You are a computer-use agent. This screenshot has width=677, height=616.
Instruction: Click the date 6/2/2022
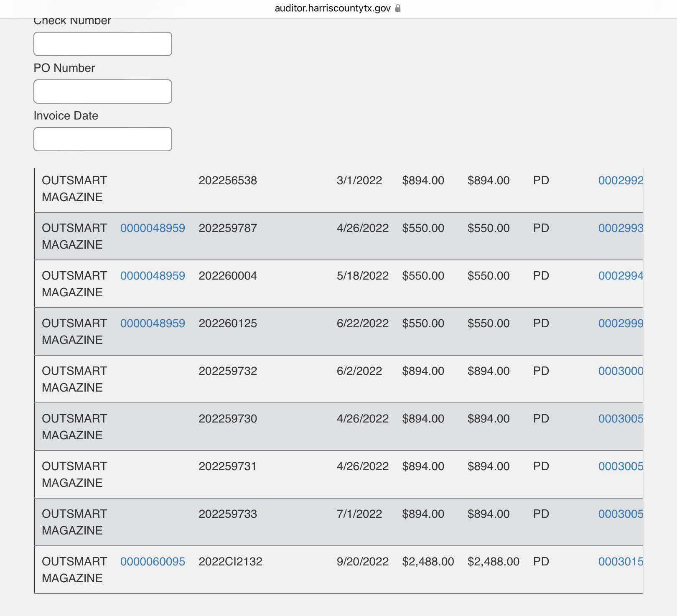coord(359,371)
